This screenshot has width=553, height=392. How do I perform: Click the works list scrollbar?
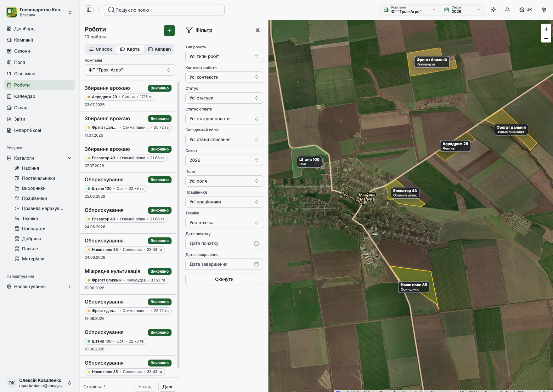click(178, 225)
